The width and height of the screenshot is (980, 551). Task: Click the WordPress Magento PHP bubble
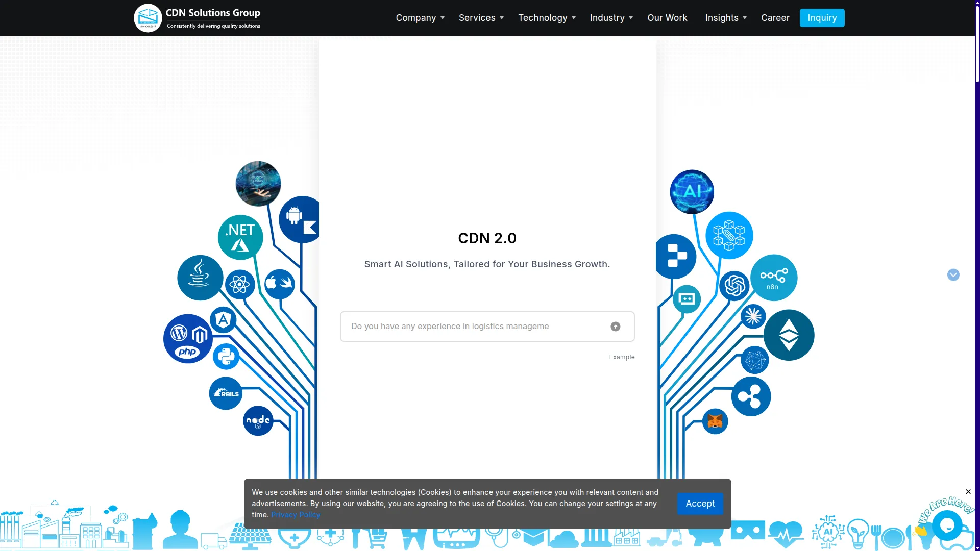click(188, 339)
